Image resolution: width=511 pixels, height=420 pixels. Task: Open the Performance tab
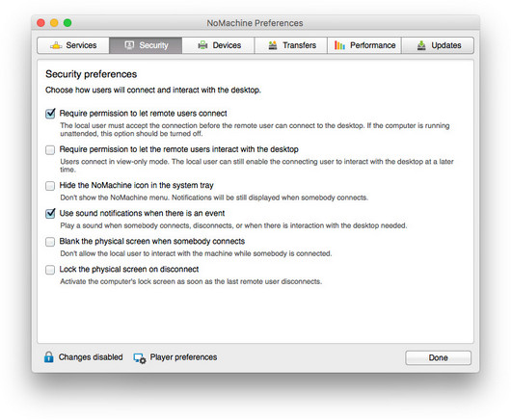coord(364,45)
